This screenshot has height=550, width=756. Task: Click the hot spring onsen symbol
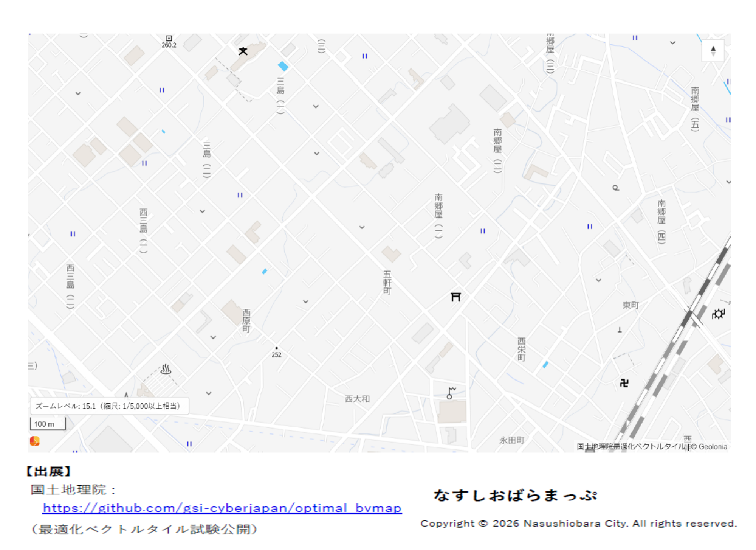pyautogui.click(x=166, y=369)
